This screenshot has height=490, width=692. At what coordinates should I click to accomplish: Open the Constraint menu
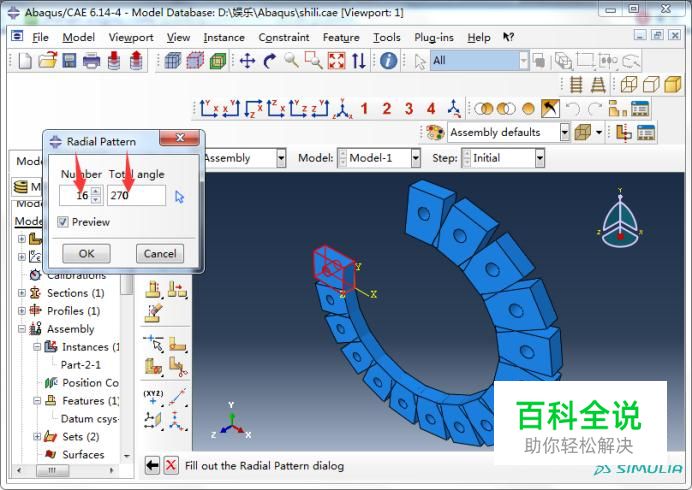[284, 38]
